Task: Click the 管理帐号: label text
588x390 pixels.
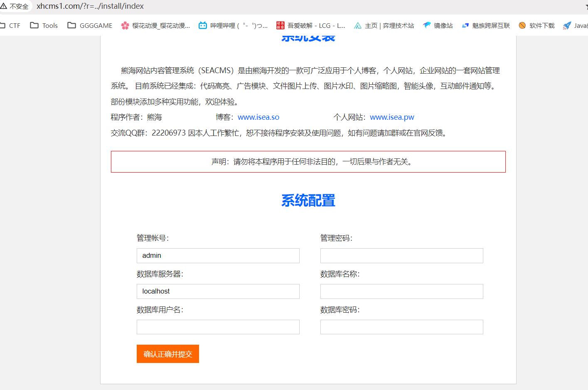Action: pyautogui.click(x=153, y=238)
